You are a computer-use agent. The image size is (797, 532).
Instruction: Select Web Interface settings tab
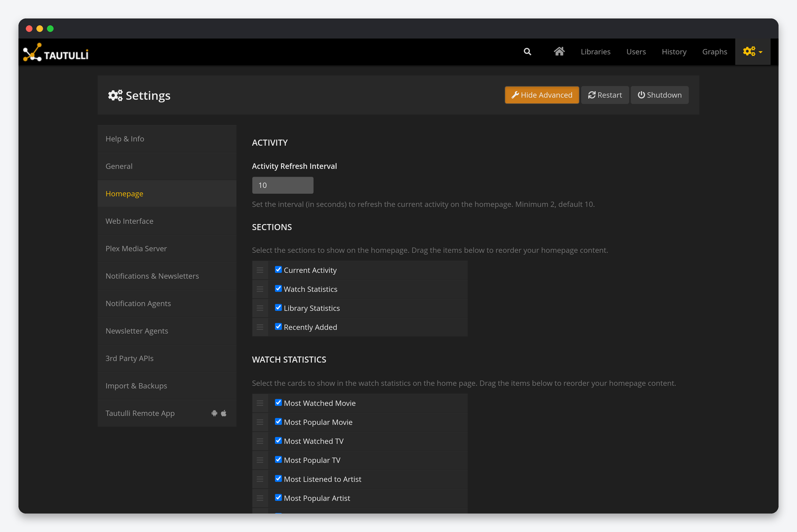pyautogui.click(x=167, y=221)
